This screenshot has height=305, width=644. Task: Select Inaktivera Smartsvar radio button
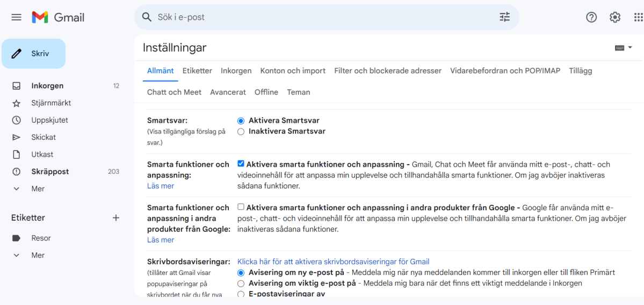pyautogui.click(x=241, y=132)
